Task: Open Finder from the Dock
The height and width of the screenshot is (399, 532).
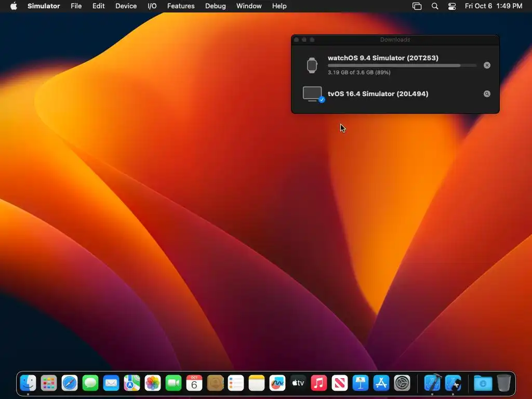Action: pyautogui.click(x=28, y=383)
